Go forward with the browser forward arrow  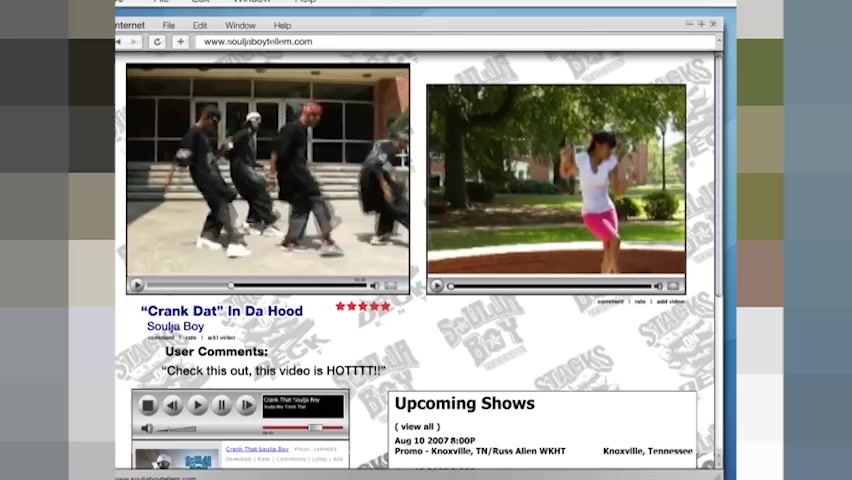(134, 42)
